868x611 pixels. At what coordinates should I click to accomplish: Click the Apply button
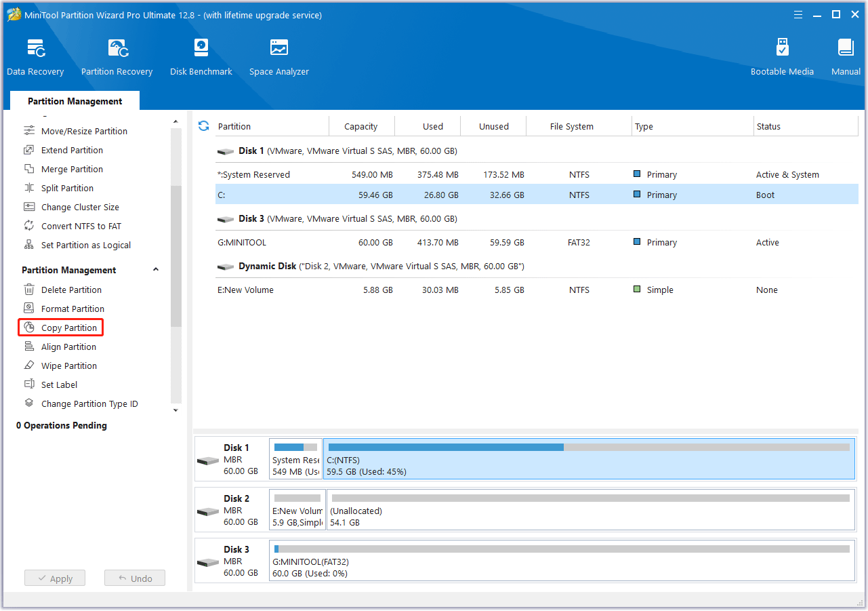(x=55, y=578)
